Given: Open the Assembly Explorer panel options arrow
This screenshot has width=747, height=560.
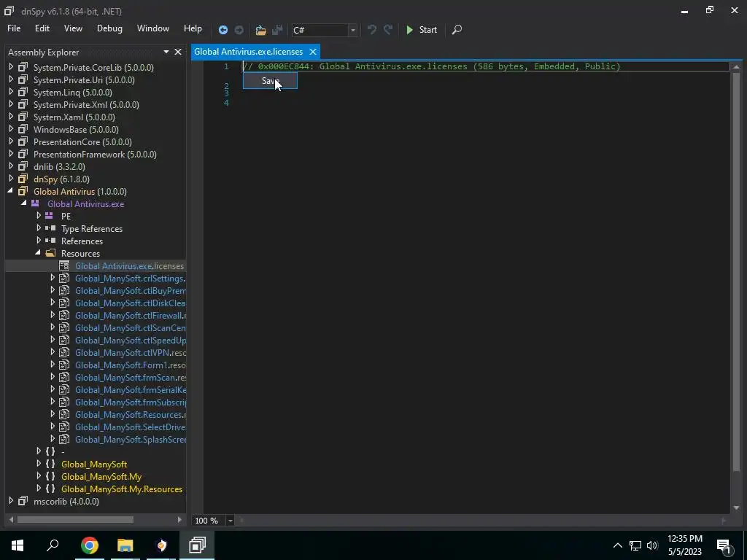Looking at the screenshot, I should [x=166, y=52].
